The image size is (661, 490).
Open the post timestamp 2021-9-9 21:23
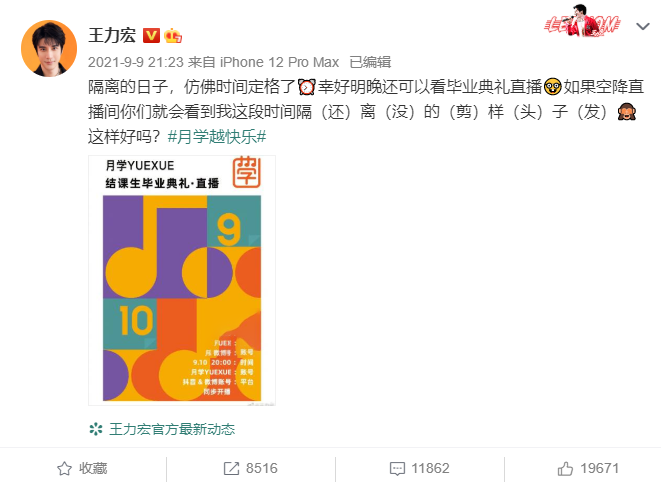coord(136,62)
